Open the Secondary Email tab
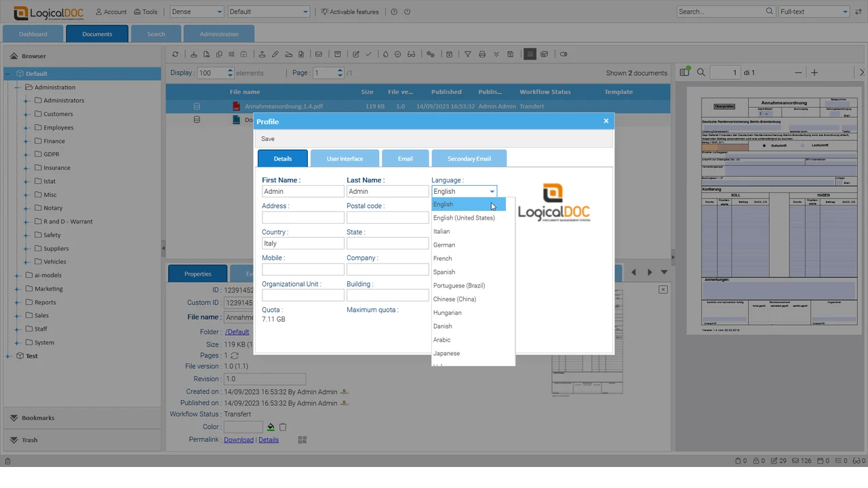 click(x=469, y=158)
